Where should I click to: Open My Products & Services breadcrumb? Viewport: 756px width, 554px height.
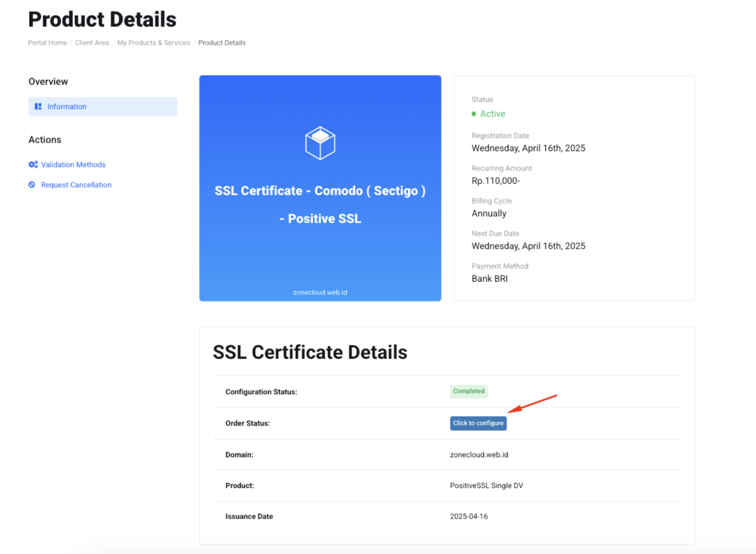tap(154, 43)
